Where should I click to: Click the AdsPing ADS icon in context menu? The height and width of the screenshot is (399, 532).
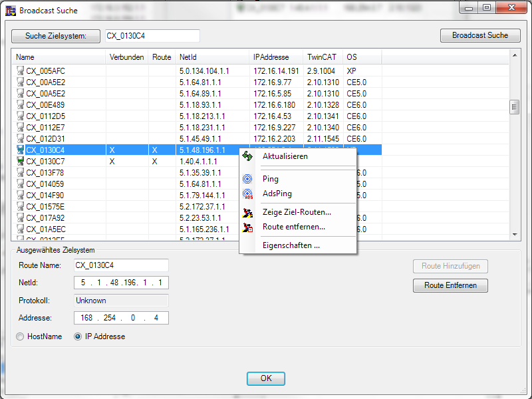click(248, 194)
